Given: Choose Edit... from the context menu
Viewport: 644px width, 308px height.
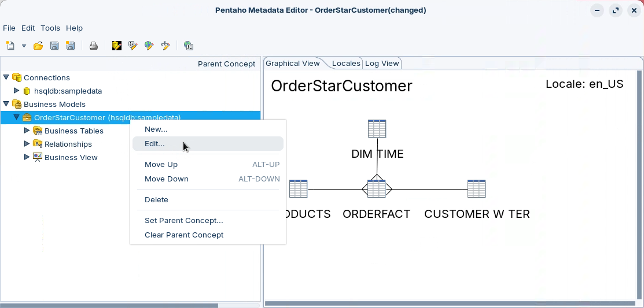Looking at the screenshot, I should [154, 144].
